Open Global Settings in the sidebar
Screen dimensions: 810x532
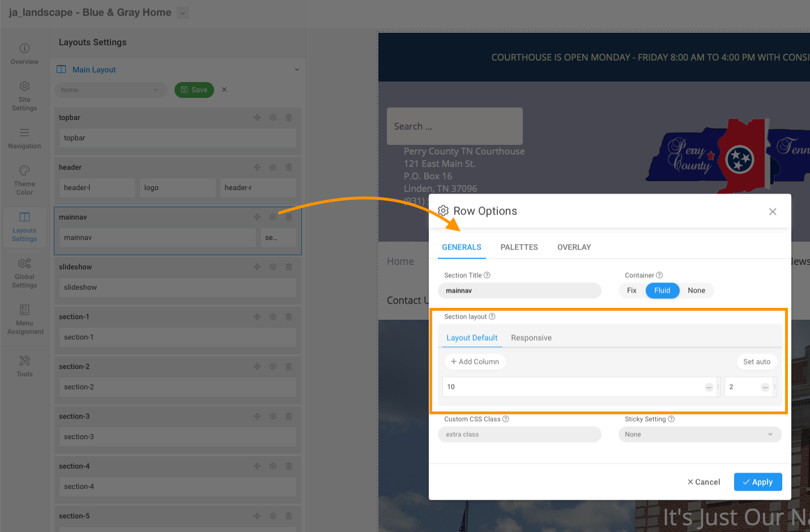coord(24,273)
